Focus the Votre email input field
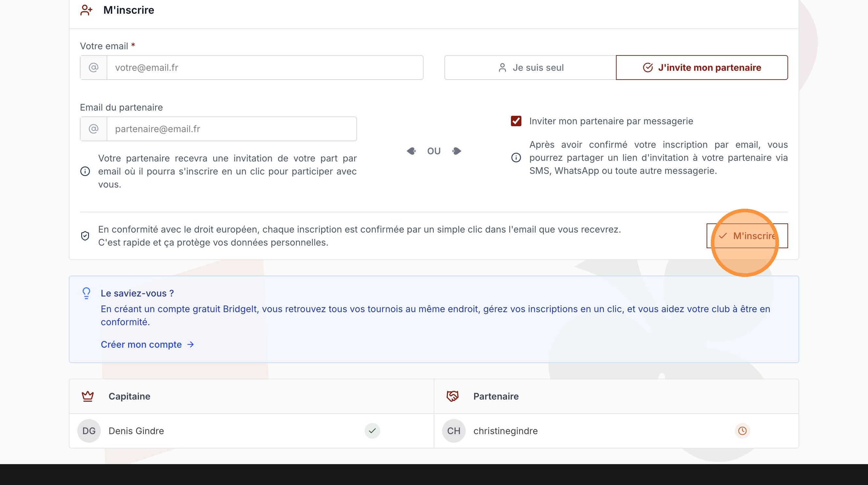 point(265,68)
